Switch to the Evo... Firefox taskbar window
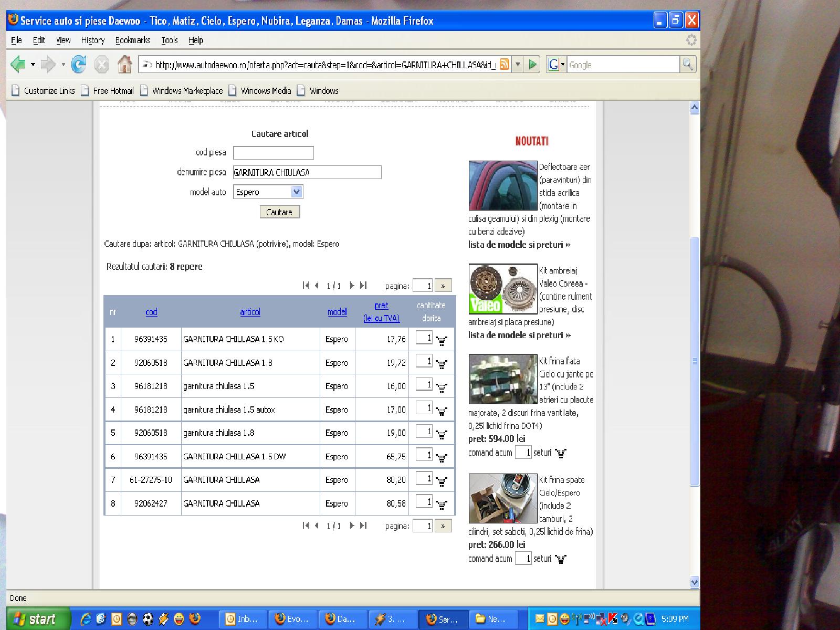Screen dimensions: 840x630 point(293,619)
